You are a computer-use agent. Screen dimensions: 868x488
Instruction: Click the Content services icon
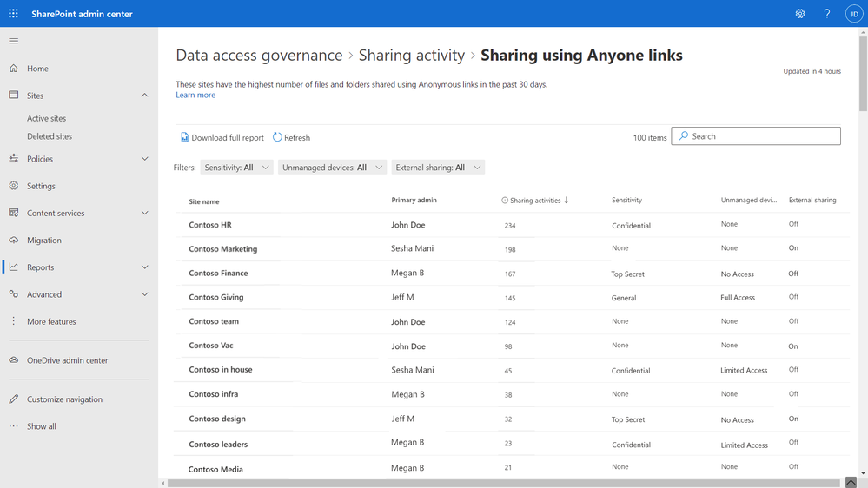click(14, 213)
